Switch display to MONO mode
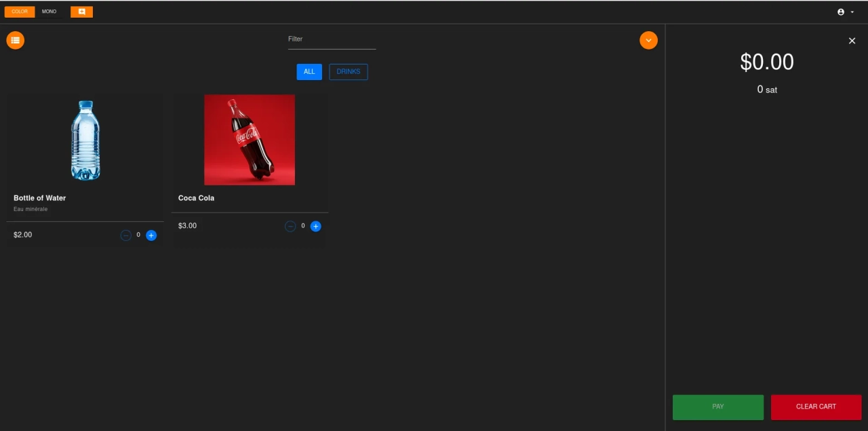Viewport: 868px width, 431px height. point(49,12)
